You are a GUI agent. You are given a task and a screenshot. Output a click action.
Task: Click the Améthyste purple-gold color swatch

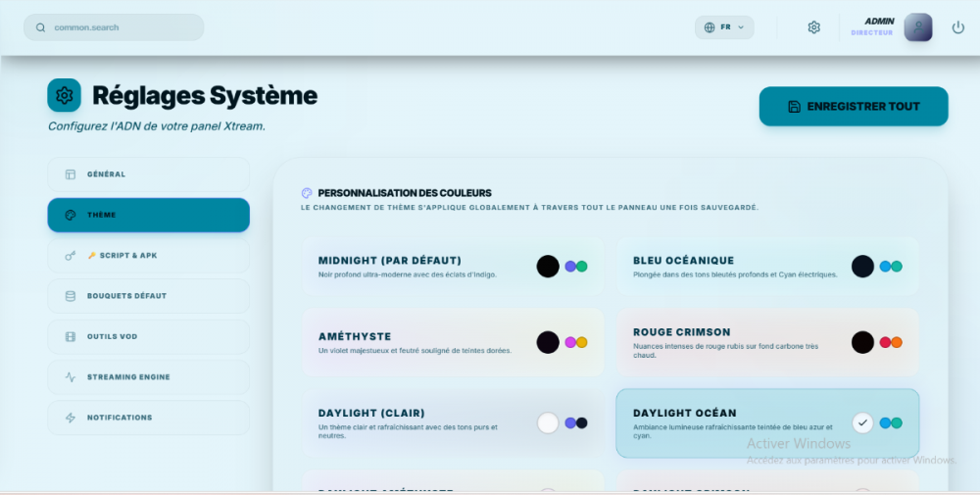point(575,342)
